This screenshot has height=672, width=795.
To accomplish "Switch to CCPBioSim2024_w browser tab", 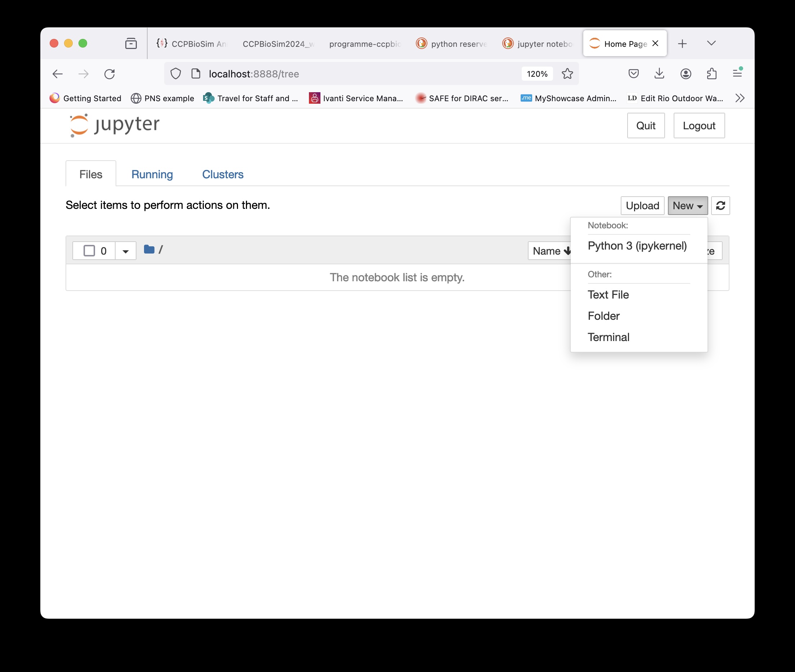I will (x=278, y=44).
